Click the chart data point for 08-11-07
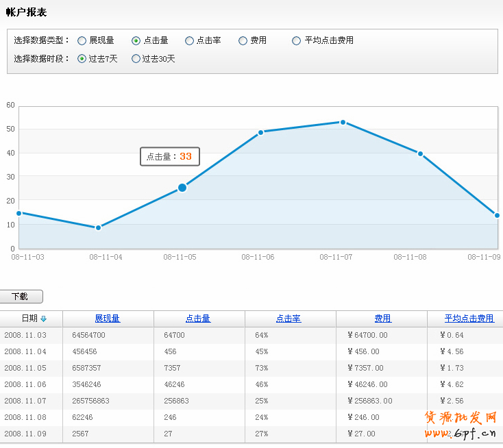 (343, 123)
